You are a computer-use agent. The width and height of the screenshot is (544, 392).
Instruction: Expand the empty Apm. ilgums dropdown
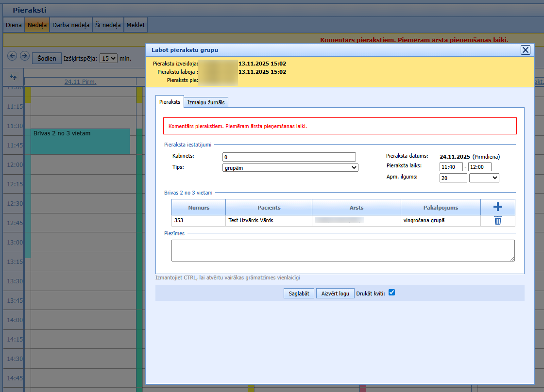(484, 178)
